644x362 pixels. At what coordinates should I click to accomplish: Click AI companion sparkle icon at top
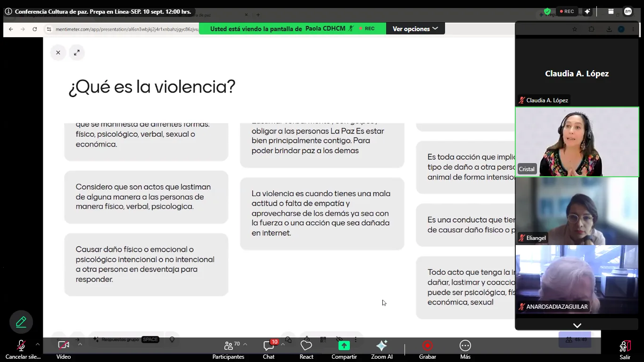point(587,11)
